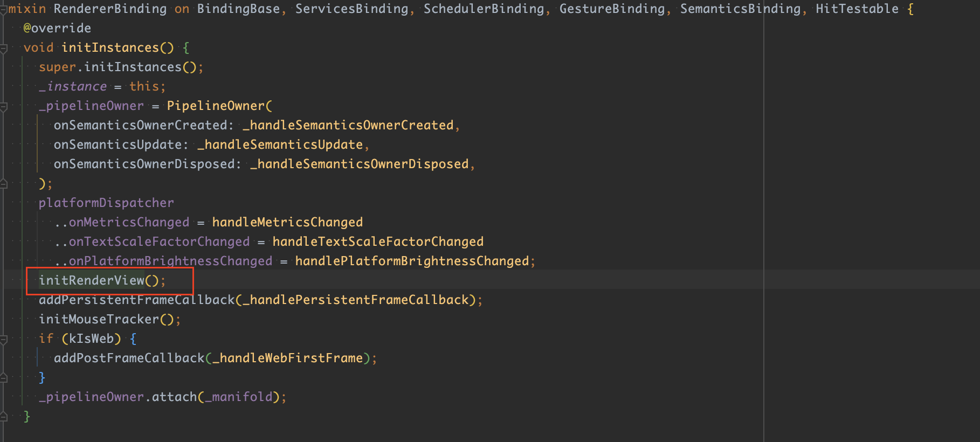980x442 pixels.
Task: Click _handleSemanticsUpdate reference
Action: point(280,144)
